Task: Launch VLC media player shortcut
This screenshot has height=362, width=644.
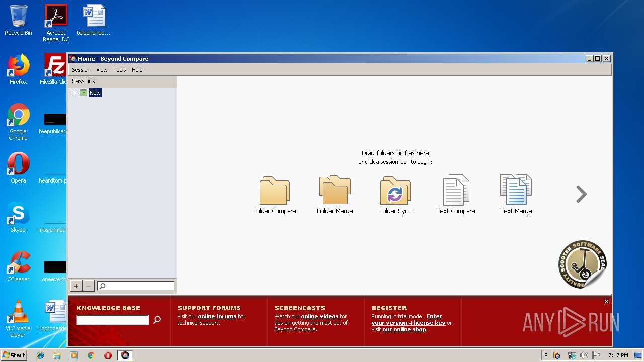Action: click(18, 319)
